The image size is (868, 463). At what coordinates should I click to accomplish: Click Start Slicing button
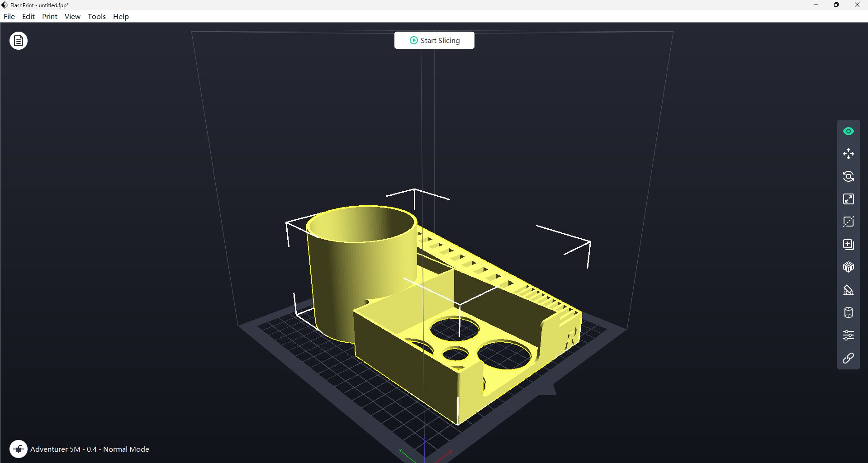click(434, 40)
